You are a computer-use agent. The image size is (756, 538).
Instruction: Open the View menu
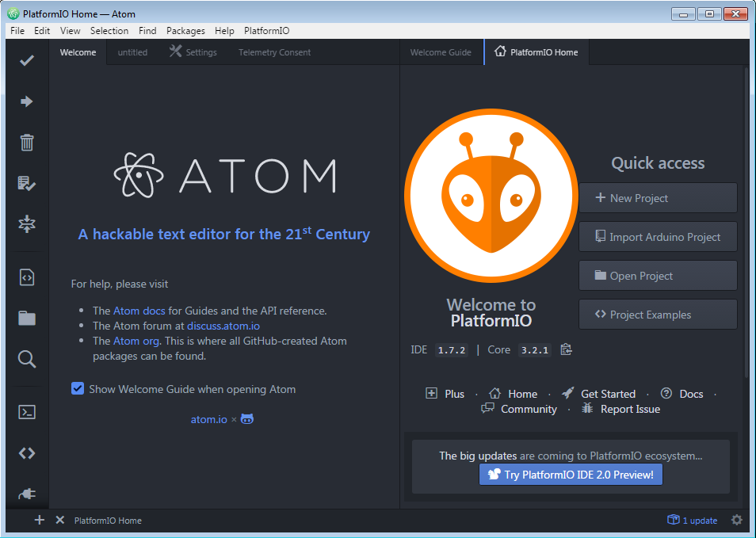[70, 31]
